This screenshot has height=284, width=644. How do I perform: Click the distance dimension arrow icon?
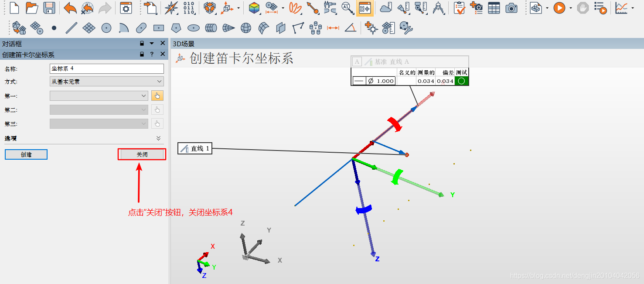pyautogui.click(x=333, y=28)
